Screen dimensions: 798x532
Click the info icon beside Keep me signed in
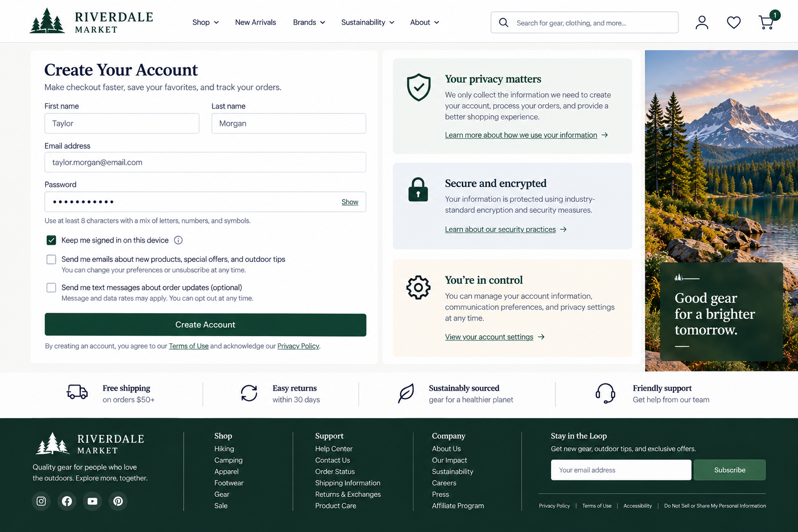click(178, 240)
